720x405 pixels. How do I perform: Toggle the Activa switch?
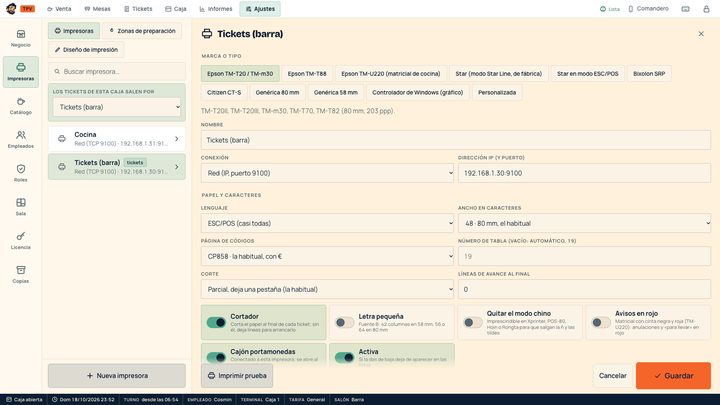click(344, 357)
